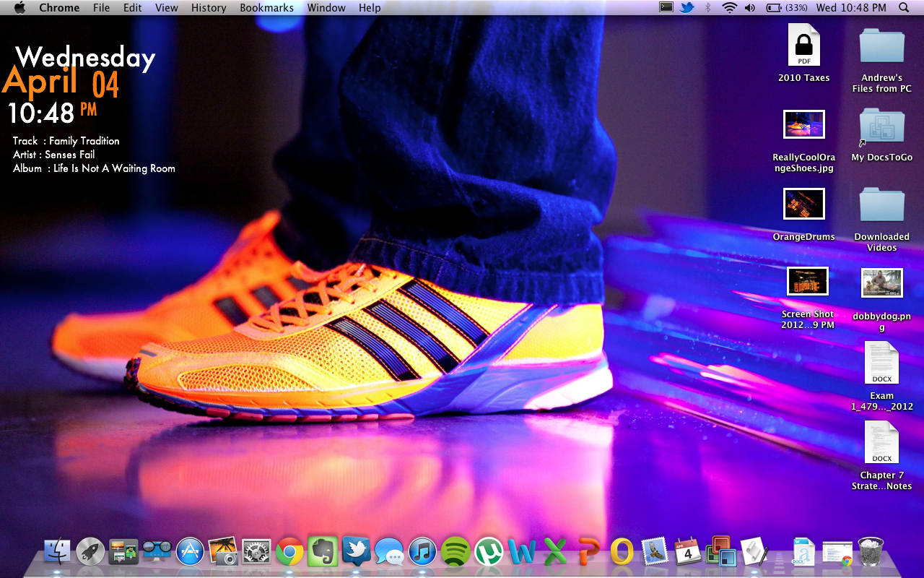Open Mail stamp icon in Dock
Viewport: 924px width, 578px height.
[655, 552]
